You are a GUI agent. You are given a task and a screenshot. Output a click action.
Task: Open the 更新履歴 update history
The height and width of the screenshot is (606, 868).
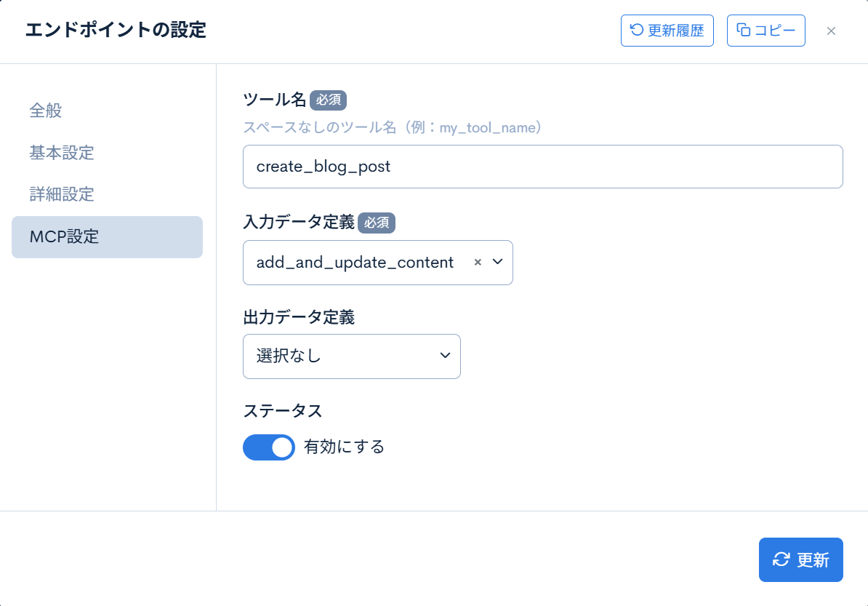click(x=667, y=31)
